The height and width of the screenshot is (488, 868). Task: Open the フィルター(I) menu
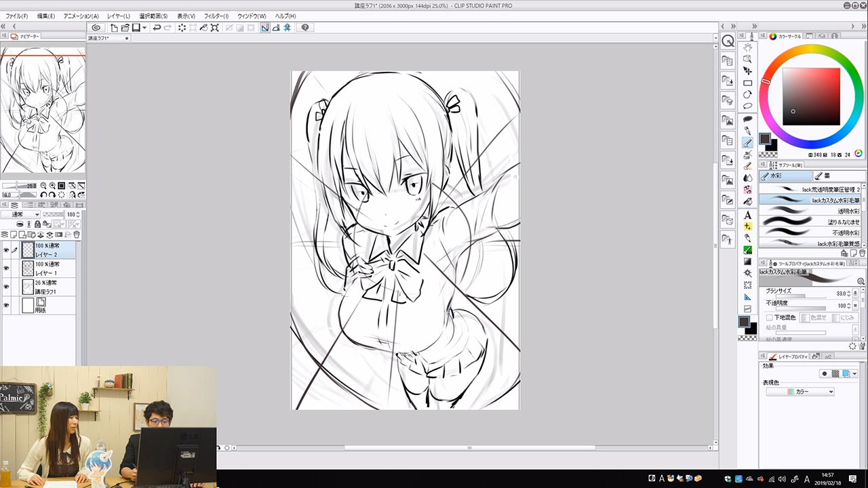tap(216, 16)
